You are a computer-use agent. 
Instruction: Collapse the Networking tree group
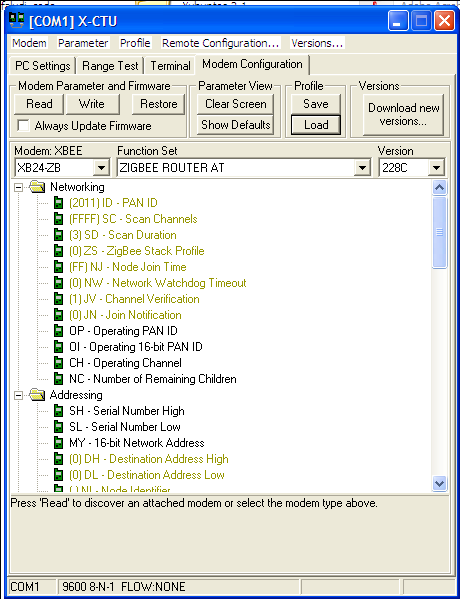pyautogui.click(x=18, y=187)
